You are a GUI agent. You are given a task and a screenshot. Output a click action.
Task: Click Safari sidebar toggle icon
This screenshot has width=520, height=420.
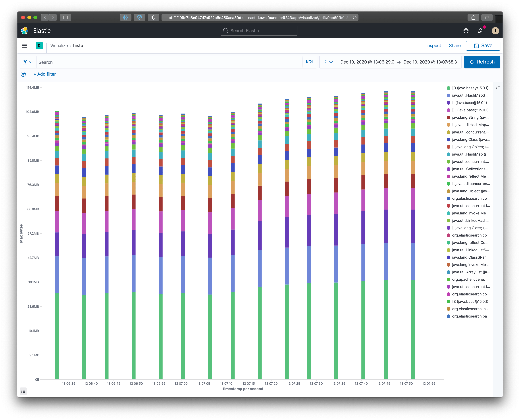65,17
